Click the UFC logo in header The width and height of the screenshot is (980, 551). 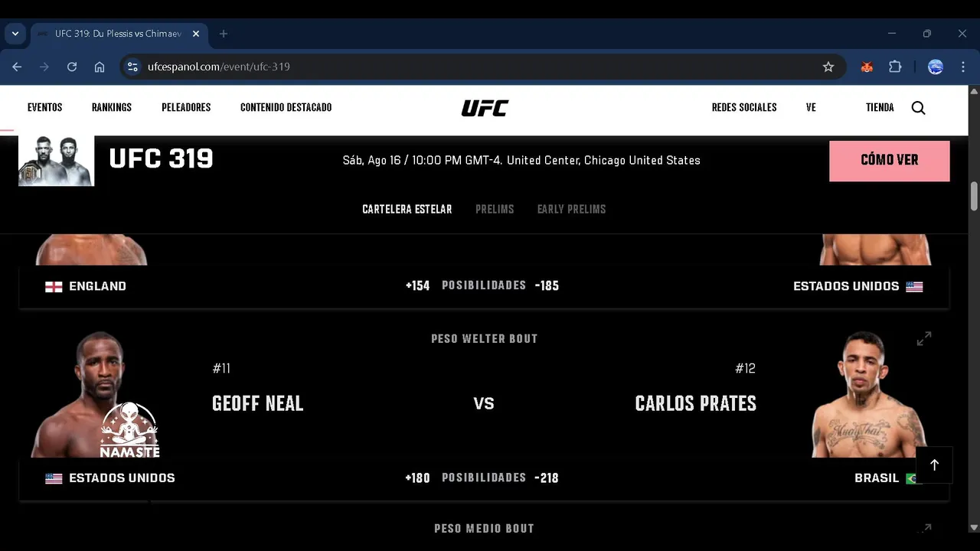click(x=485, y=108)
